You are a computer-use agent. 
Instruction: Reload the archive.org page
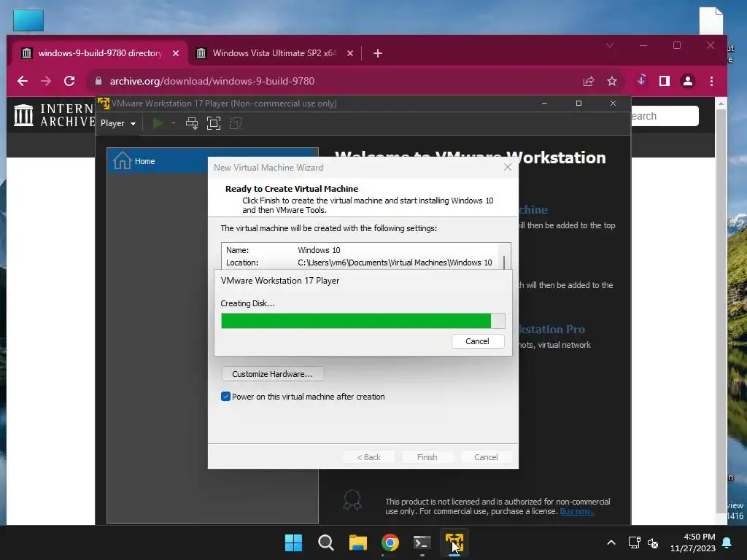coord(69,81)
